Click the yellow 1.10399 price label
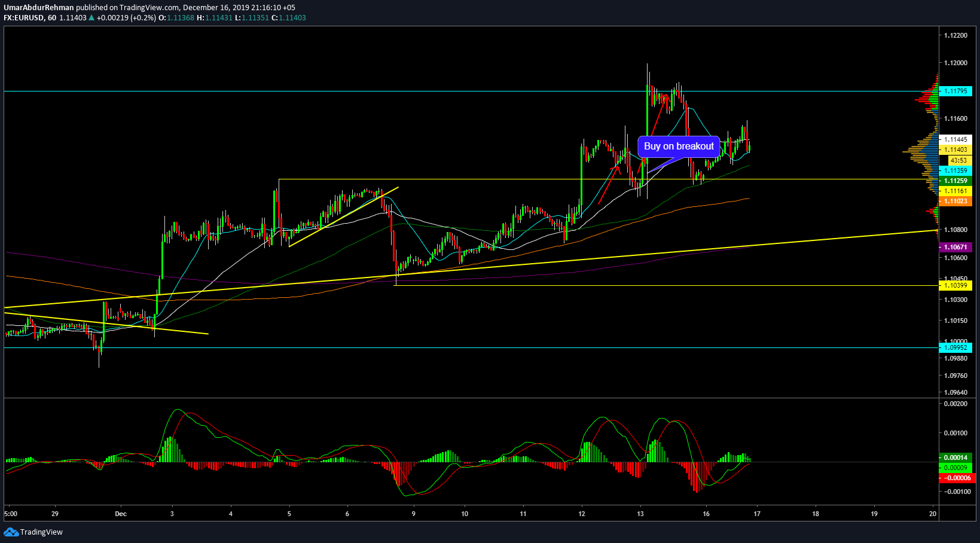This screenshot has height=543, width=980. [x=955, y=286]
